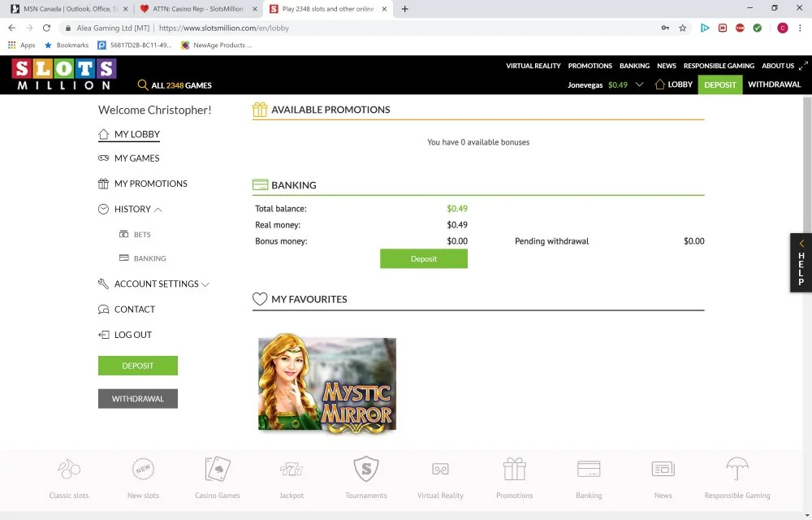The width and height of the screenshot is (812, 520).
Task: Bookmark this page with the star icon
Action: (683, 28)
